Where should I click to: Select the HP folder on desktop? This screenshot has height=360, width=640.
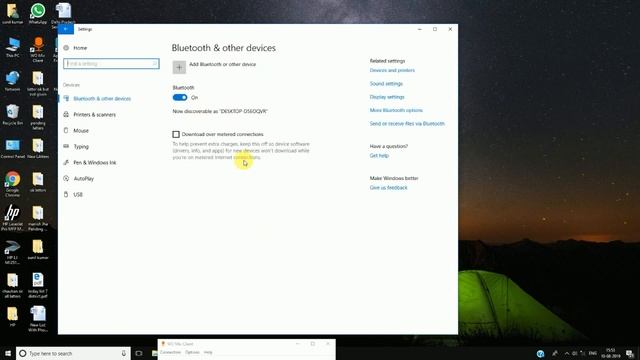(x=12, y=317)
